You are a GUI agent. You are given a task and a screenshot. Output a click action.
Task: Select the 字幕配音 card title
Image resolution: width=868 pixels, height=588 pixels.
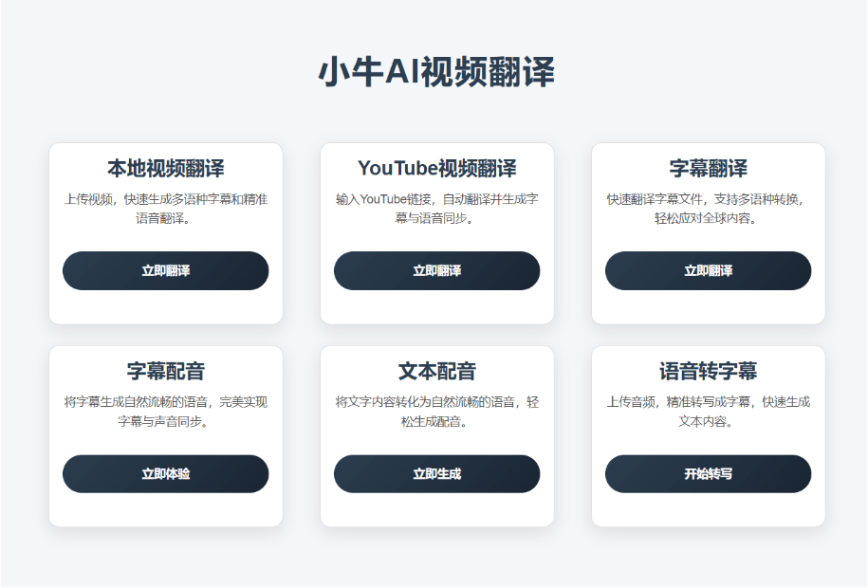coord(165,372)
